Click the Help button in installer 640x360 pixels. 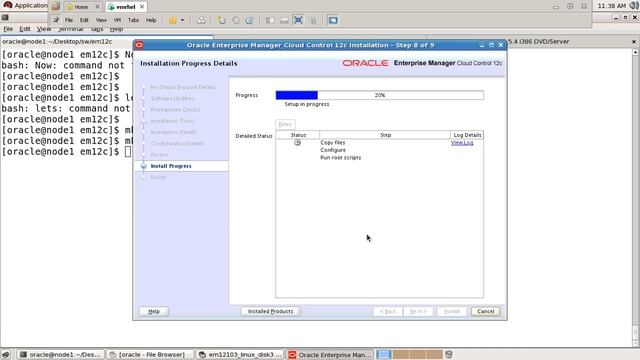pos(154,311)
